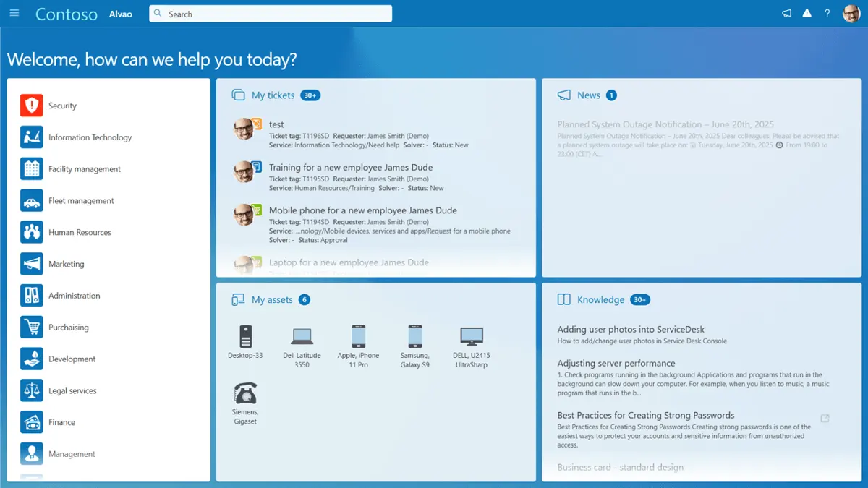
Task: Open external link icon beside Strong Passwords article
Action: [x=825, y=419]
